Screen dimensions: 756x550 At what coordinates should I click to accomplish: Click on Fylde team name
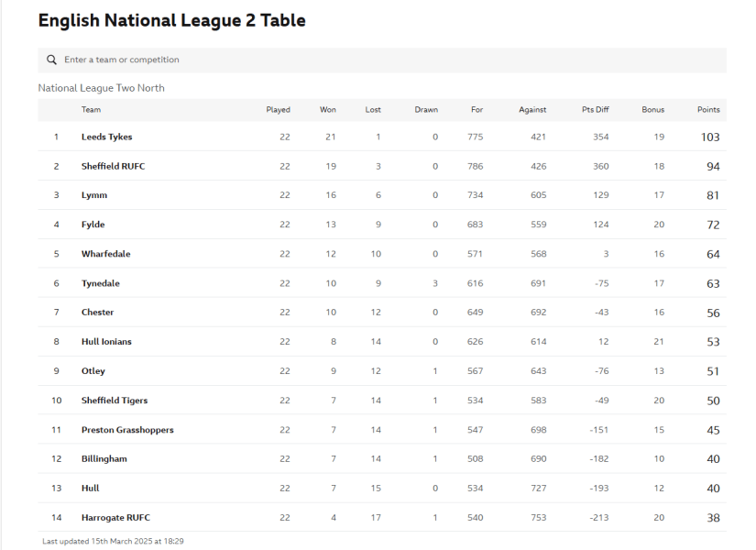click(x=93, y=225)
